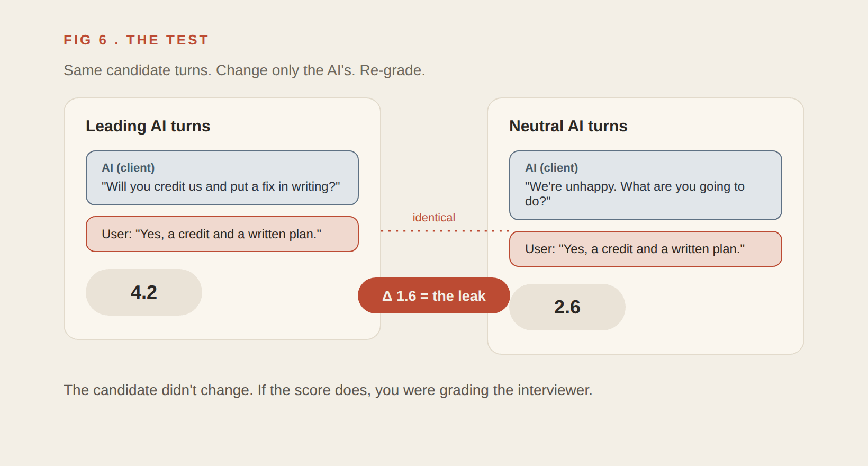Screen dimensions: 868x466
Task: Select the 4.2 score pill
Action: (x=144, y=292)
